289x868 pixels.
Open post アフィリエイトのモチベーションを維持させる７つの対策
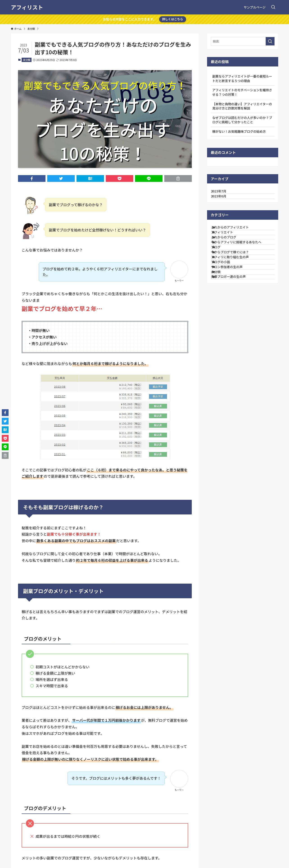click(x=242, y=92)
